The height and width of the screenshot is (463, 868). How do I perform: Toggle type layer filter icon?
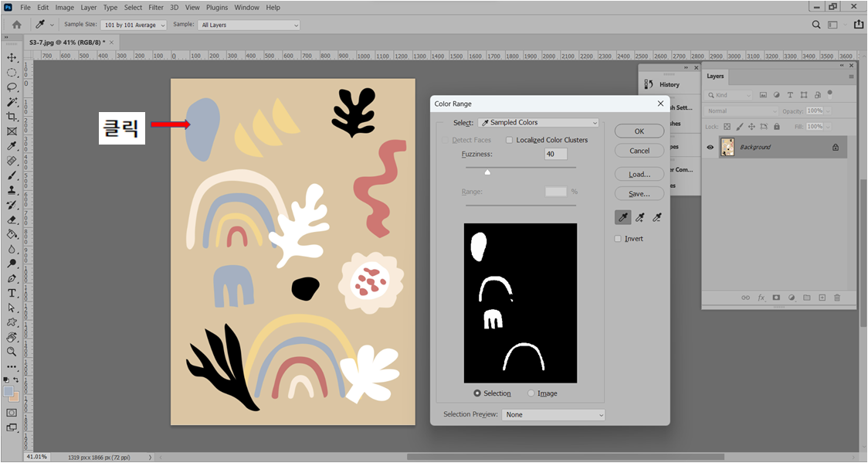click(x=790, y=95)
